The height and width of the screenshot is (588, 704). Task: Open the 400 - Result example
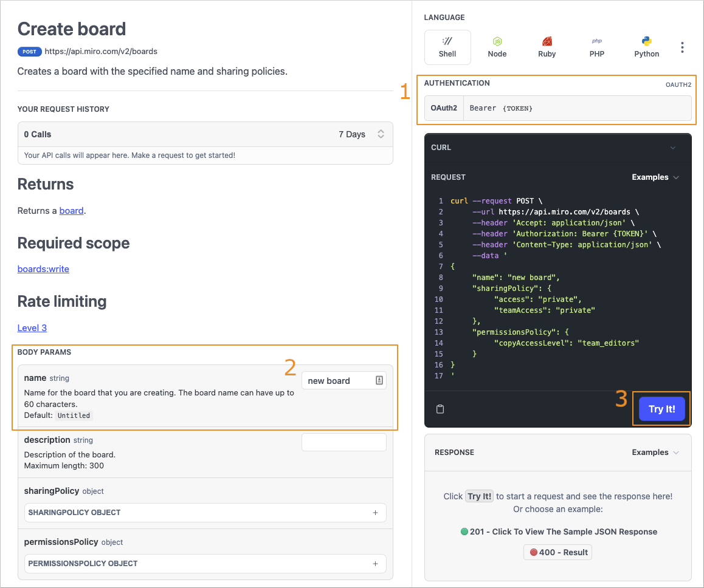(557, 552)
